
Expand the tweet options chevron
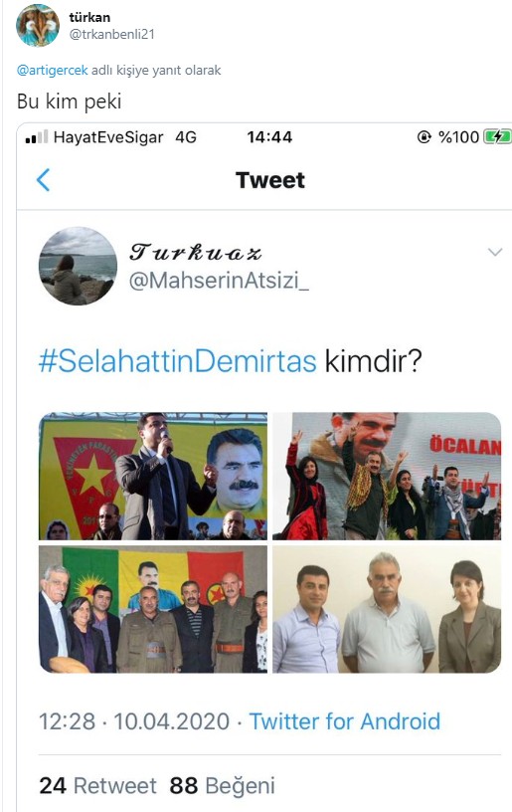coord(495,252)
